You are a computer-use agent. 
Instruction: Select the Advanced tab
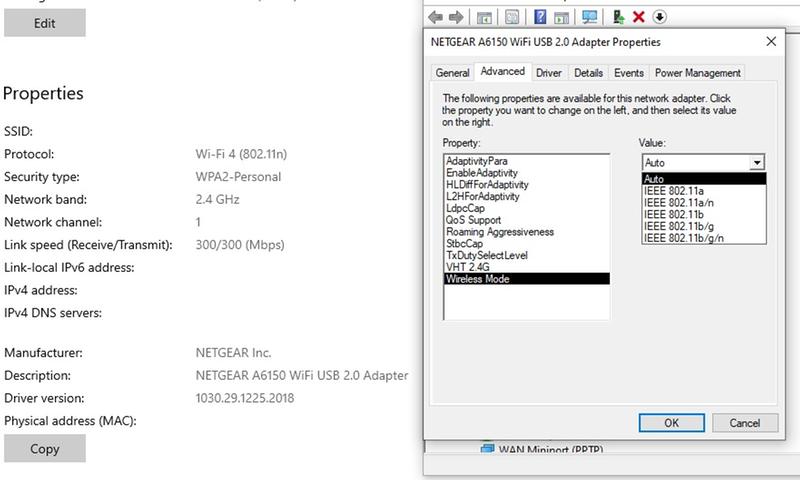click(x=503, y=71)
